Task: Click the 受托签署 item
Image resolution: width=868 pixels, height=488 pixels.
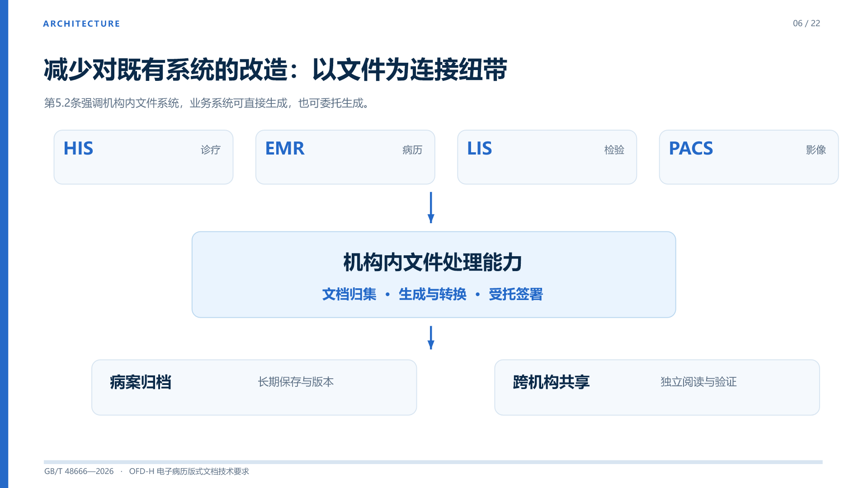Action: (516, 294)
